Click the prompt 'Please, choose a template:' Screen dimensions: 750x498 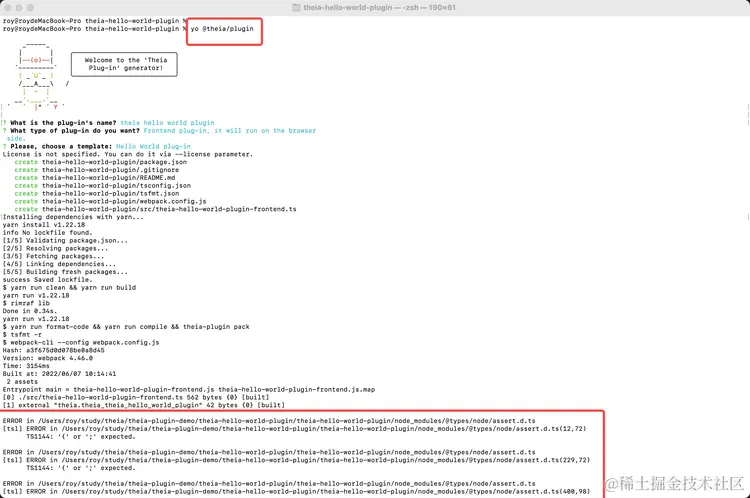coord(61,146)
